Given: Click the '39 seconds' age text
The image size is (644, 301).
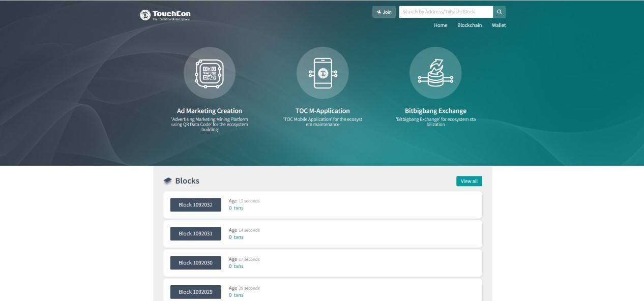Looking at the screenshot, I should (x=249, y=288).
